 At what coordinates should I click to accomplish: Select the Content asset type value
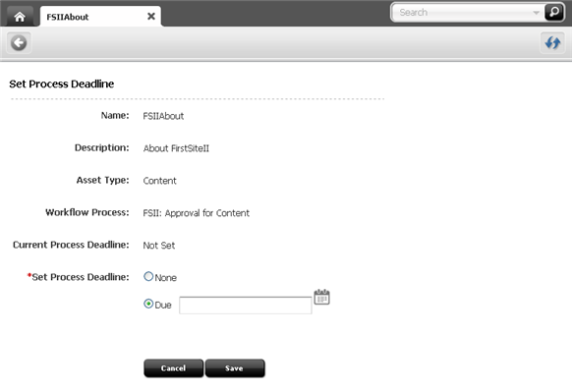coord(159,181)
